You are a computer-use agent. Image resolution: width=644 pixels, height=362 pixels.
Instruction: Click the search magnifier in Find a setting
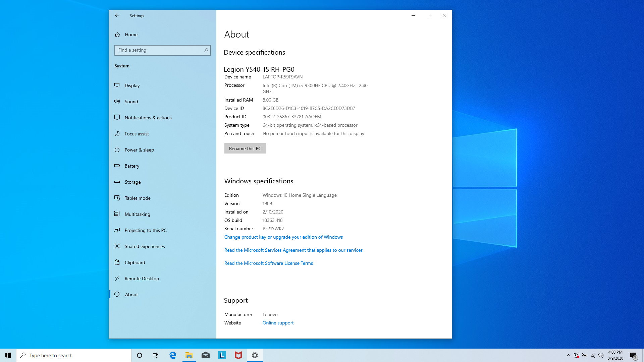[x=206, y=50]
